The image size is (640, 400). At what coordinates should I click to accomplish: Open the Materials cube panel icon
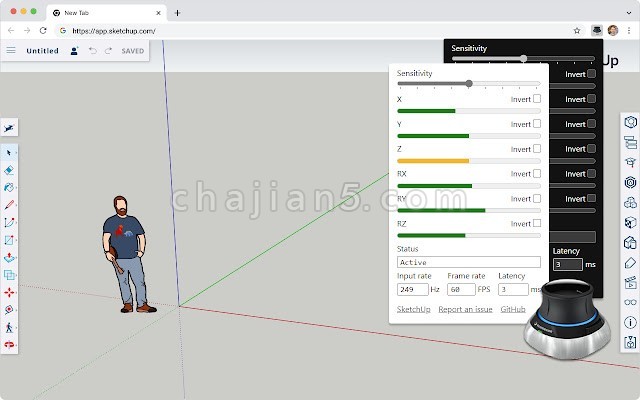click(630, 222)
